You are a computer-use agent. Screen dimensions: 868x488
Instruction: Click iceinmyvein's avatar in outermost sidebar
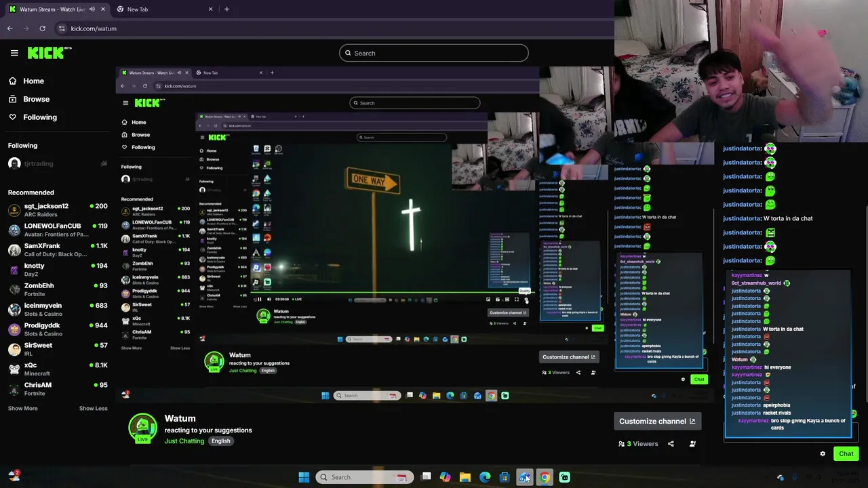click(x=14, y=309)
